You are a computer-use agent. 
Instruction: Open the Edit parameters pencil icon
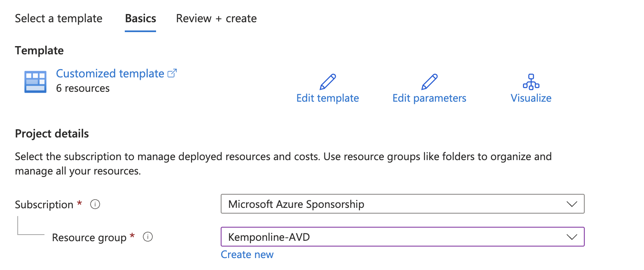(x=429, y=81)
